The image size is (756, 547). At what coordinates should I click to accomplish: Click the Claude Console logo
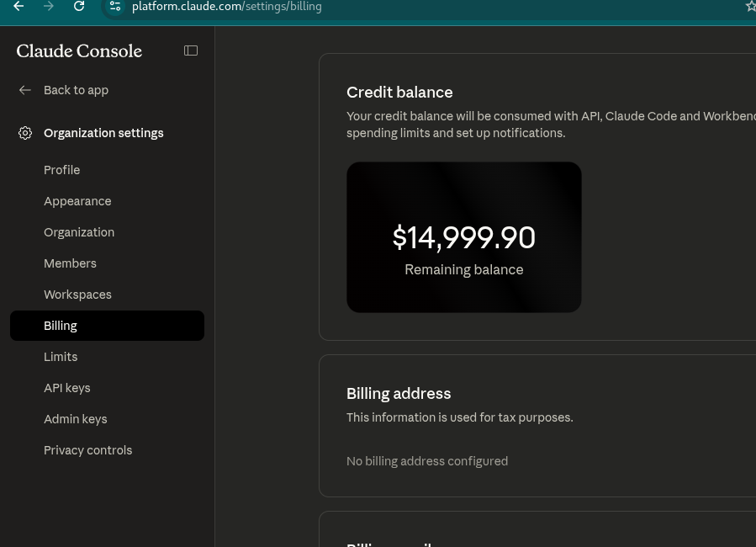pos(79,51)
